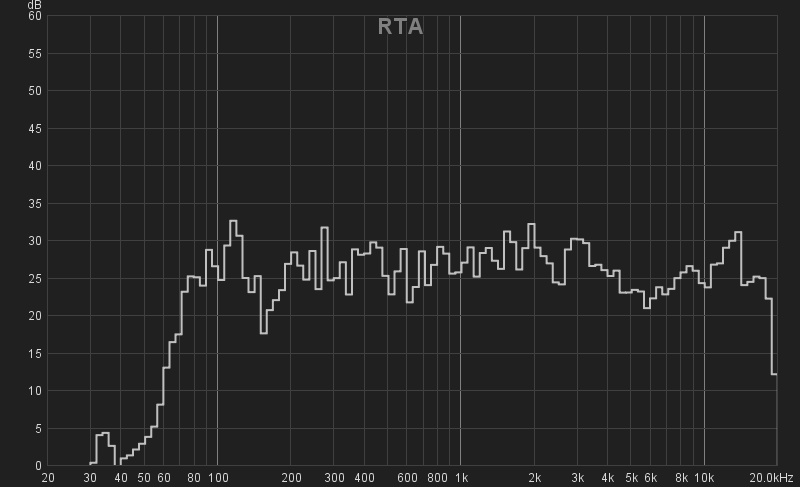The height and width of the screenshot is (487, 800).
Task: Click the 2k frequency label
Action: pos(535,478)
